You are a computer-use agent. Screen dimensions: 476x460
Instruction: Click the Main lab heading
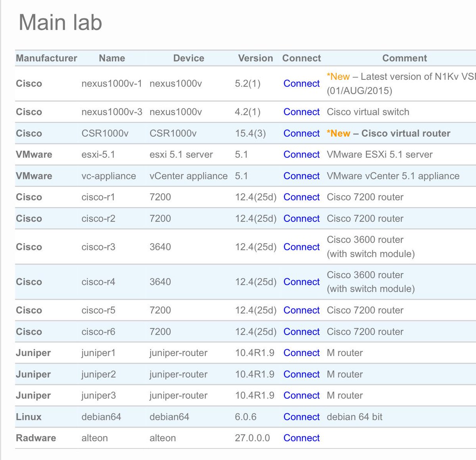pos(60,22)
